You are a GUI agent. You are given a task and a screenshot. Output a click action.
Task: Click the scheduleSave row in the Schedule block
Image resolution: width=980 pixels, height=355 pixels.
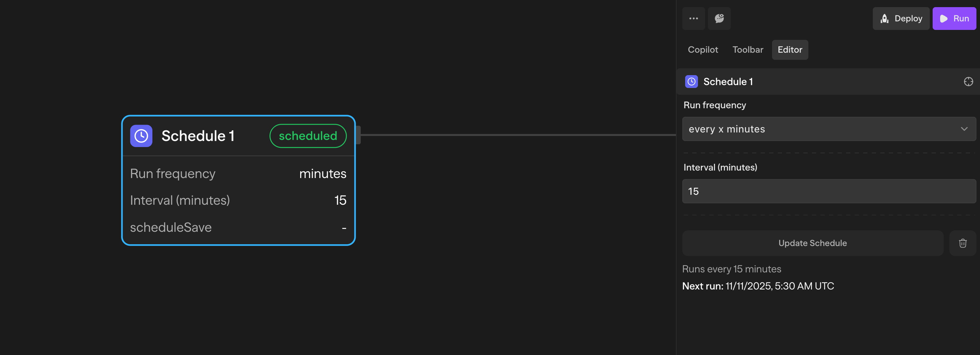238,227
